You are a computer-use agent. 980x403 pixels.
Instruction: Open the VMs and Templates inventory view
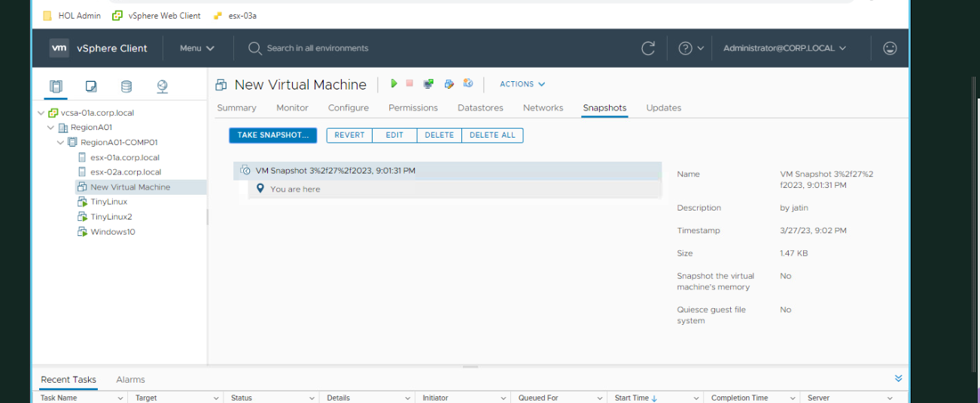91,86
